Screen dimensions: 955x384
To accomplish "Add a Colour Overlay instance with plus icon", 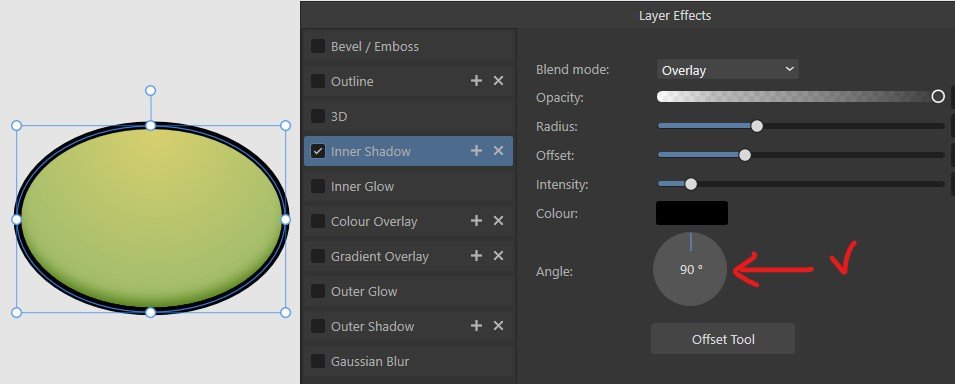I will tap(476, 221).
